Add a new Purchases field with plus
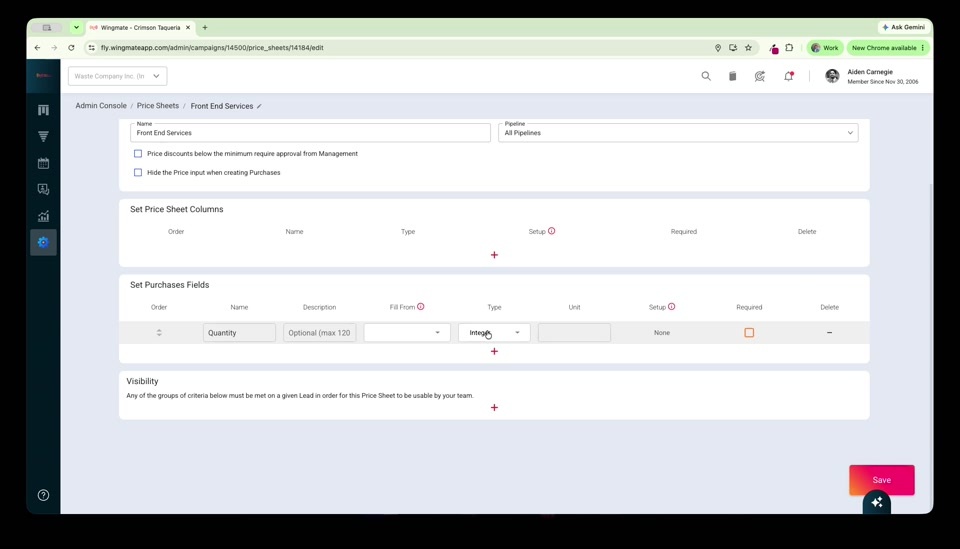 click(494, 351)
